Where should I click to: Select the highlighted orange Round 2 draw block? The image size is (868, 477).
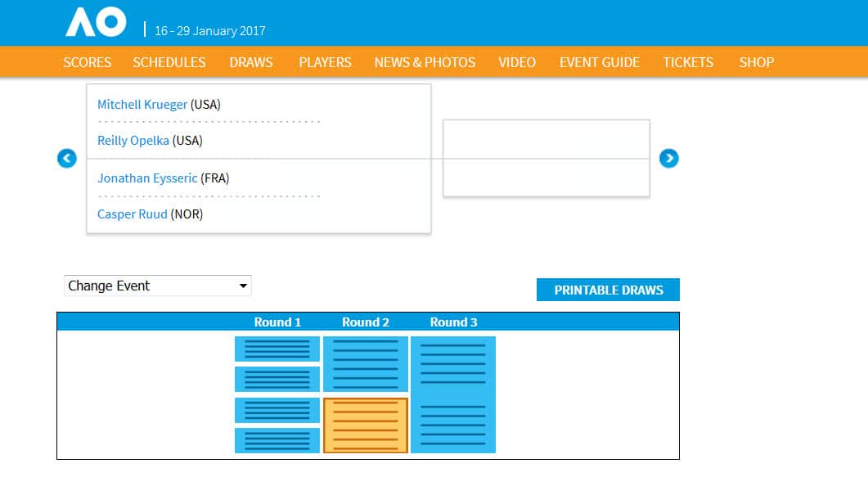tap(366, 425)
